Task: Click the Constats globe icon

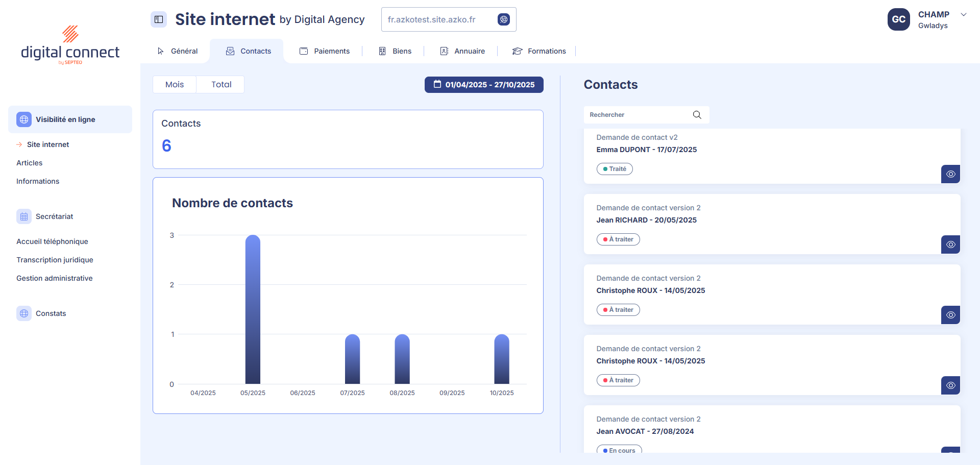Action: [24, 313]
